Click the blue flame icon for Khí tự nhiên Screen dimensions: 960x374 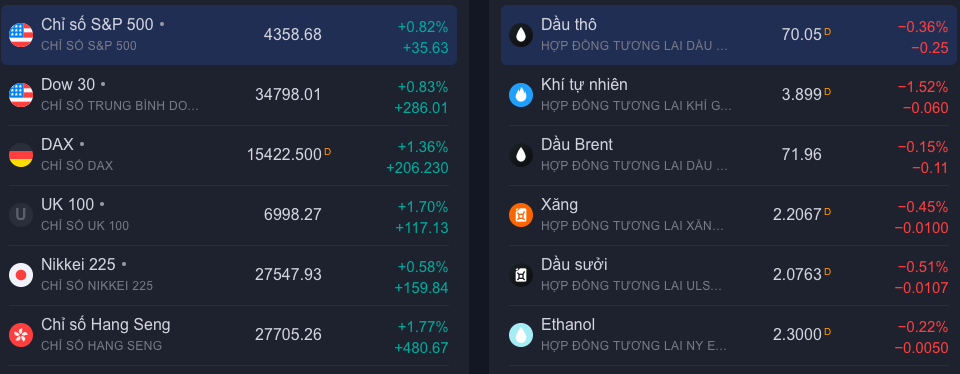click(x=521, y=95)
